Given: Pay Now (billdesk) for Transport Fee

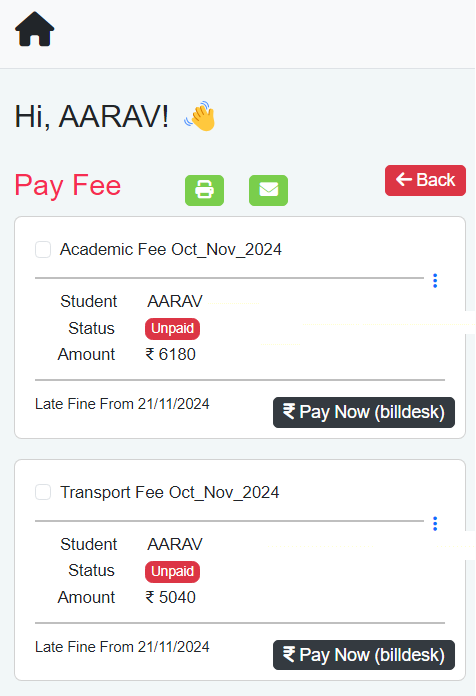Looking at the screenshot, I should click(x=364, y=655).
